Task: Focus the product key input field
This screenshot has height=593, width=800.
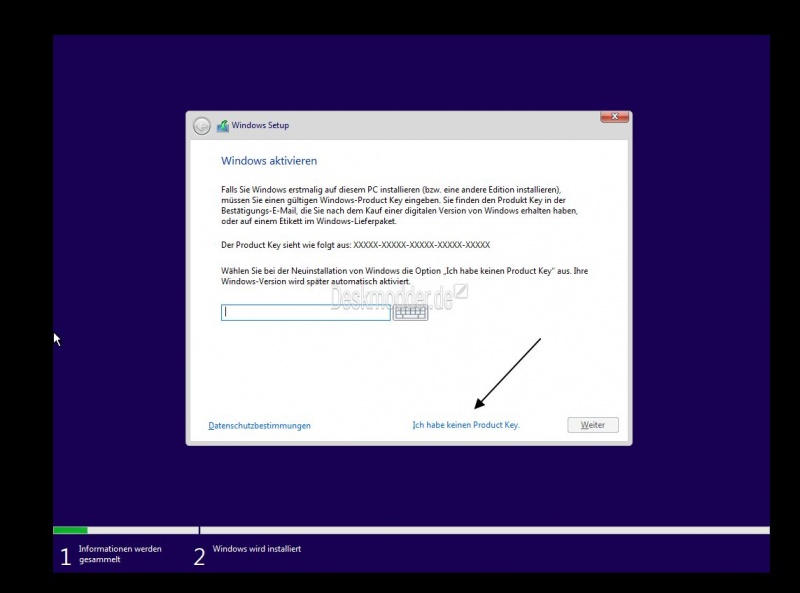Action: pyautogui.click(x=306, y=312)
